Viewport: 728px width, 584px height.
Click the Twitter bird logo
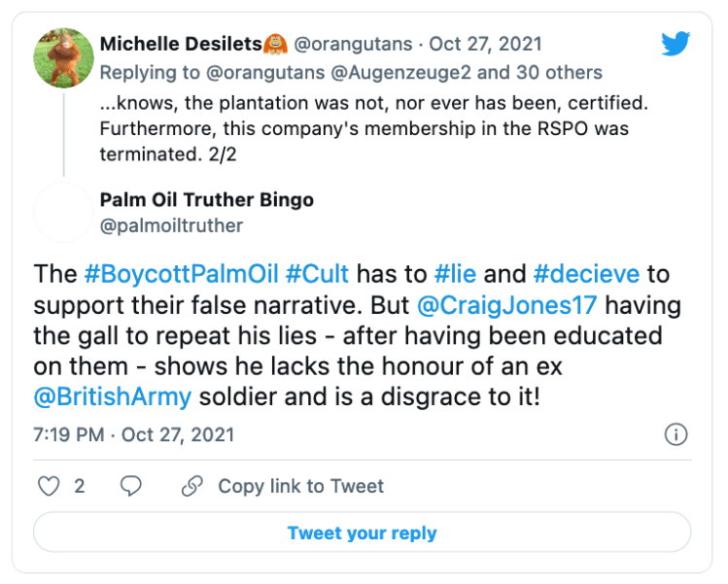[676, 44]
